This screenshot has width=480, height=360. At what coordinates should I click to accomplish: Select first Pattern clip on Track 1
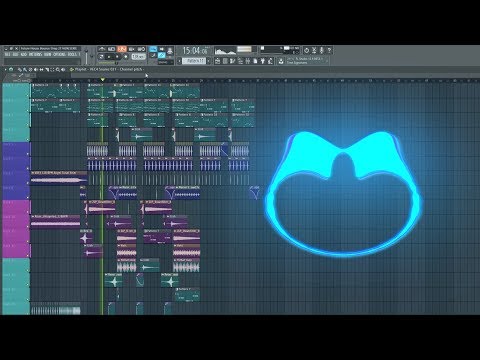[55, 91]
